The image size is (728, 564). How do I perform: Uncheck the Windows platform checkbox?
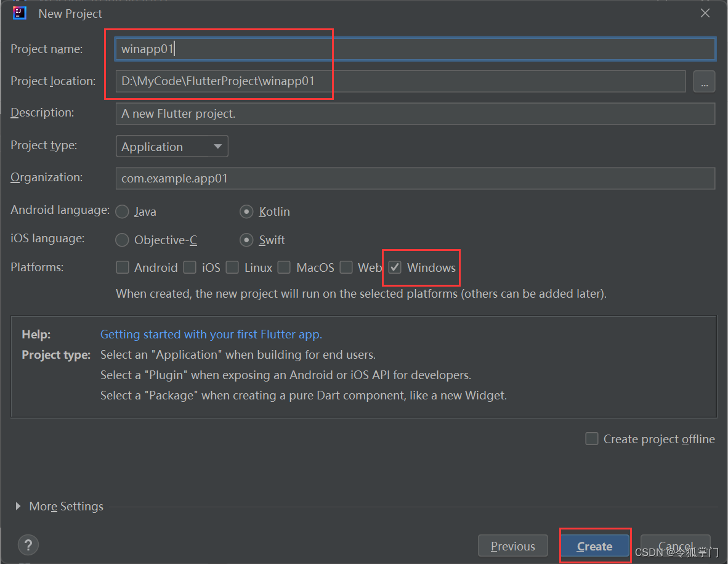395,268
